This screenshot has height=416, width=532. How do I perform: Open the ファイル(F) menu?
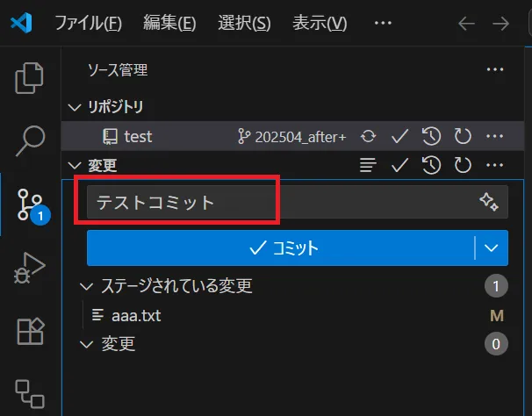point(88,23)
